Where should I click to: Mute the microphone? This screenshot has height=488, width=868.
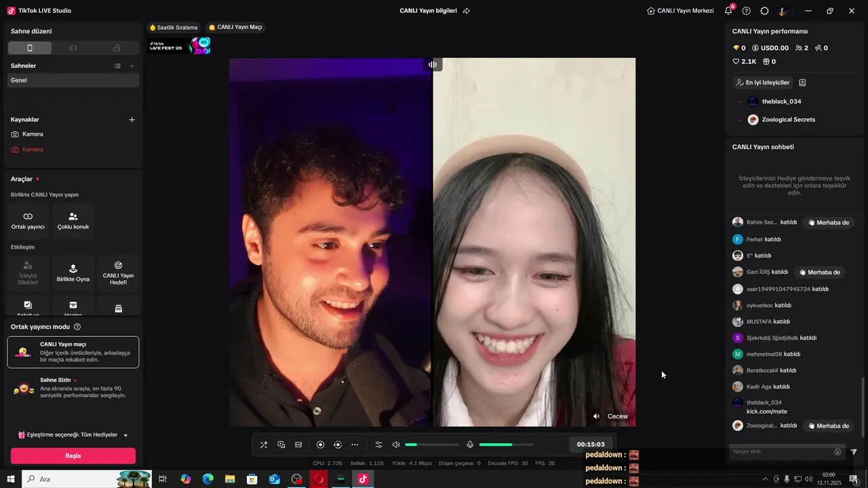coord(470,445)
